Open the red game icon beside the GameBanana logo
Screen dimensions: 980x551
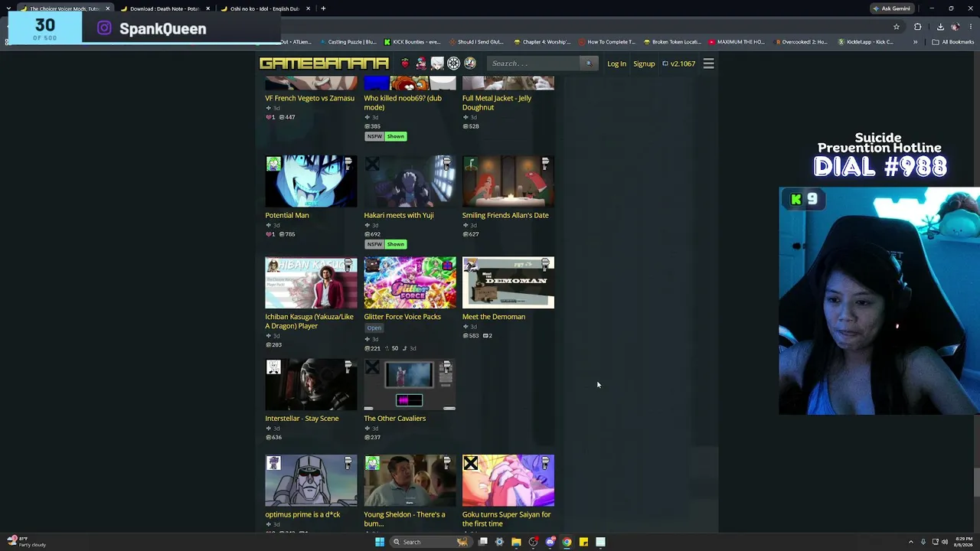pos(405,64)
